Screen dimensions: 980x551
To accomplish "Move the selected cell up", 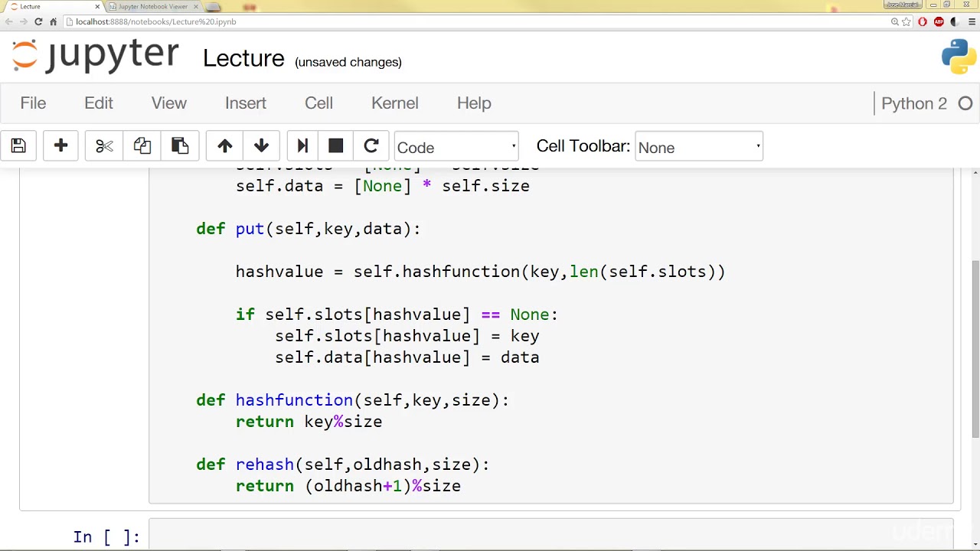I will coord(224,146).
